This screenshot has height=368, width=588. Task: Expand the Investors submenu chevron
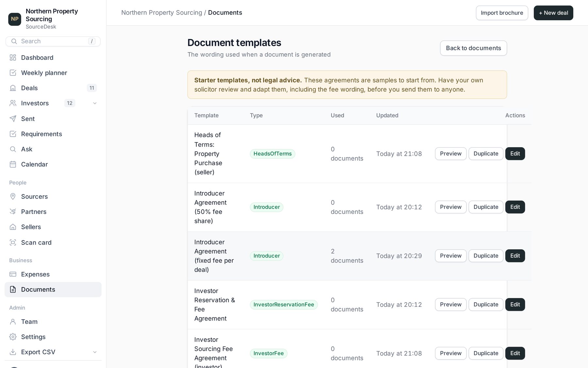(x=95, y=103)
